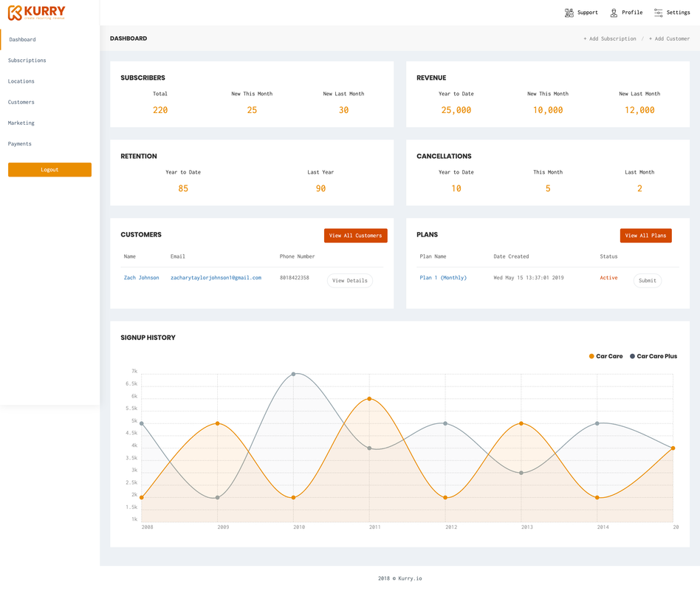
Task: Click date Wed May 15 13:37:01 2019
Action: [x=529, y=278]
